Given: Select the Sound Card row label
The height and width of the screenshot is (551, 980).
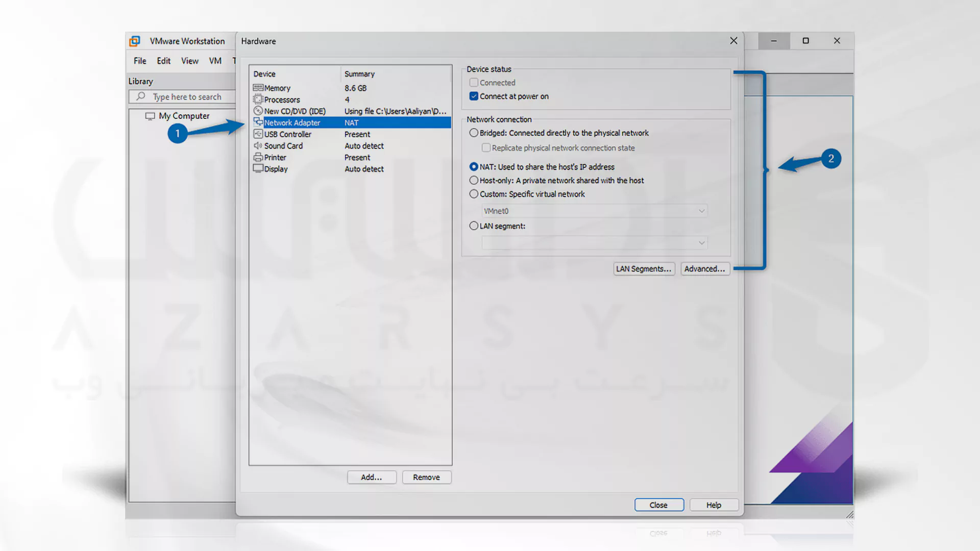Looking at the screenshot, I should point(283,146).
